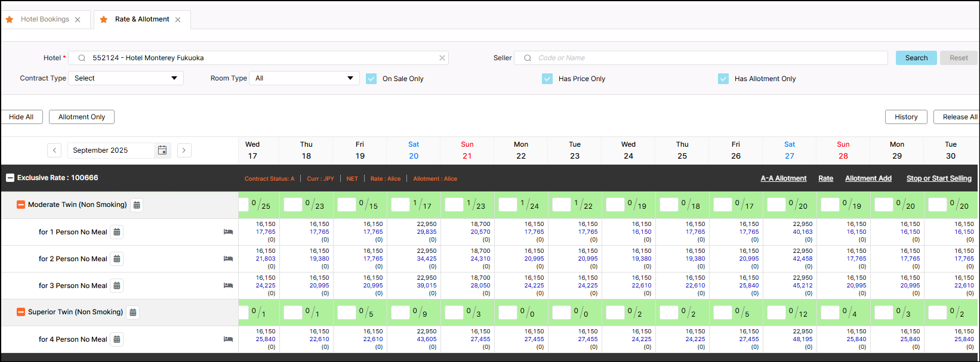The height and width of the screenshot is (362, 980).
Task: Disable the Has Allotment Only checkbox
Action: pyautogui.click(x=723, y=79)
